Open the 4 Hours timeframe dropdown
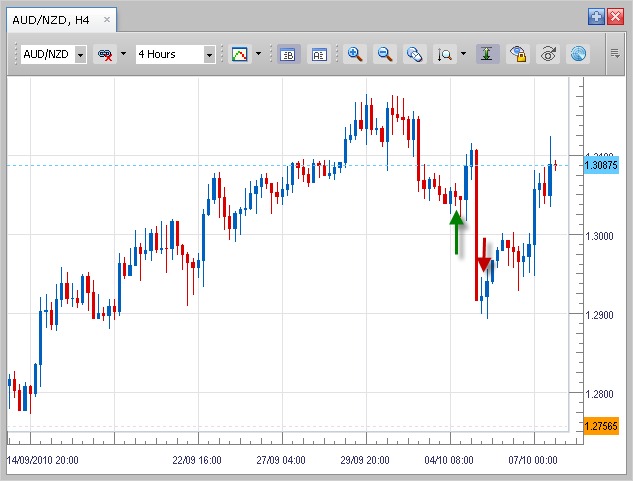 pos(209,55)
